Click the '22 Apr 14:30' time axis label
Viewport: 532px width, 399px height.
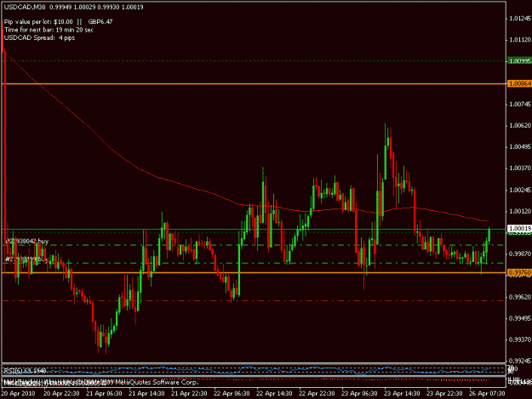click(274, 394)
